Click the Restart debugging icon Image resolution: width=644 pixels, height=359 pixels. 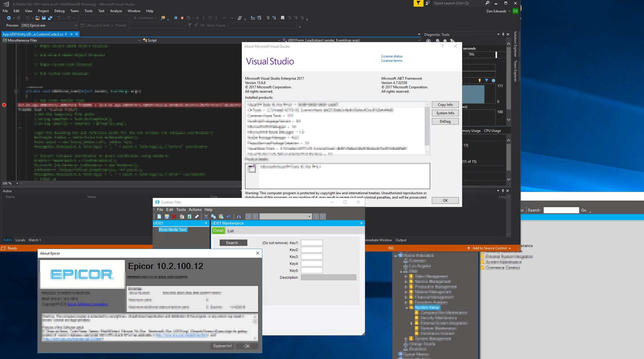[189, 18]
